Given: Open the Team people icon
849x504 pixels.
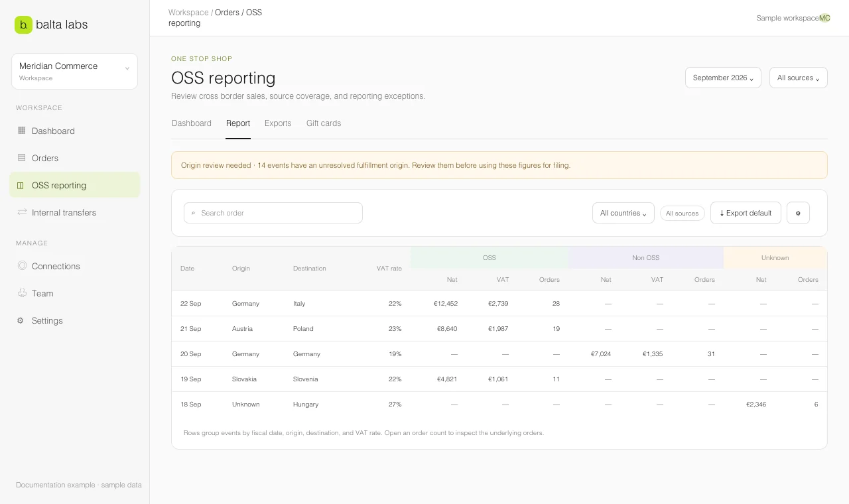Looking at the screenshot, I should [x=22, y=293].
